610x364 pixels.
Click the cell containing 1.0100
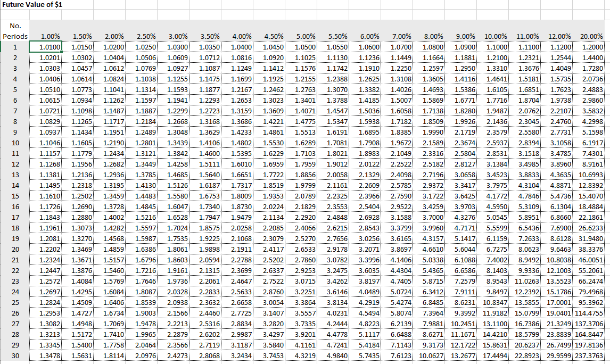point(45,46)
